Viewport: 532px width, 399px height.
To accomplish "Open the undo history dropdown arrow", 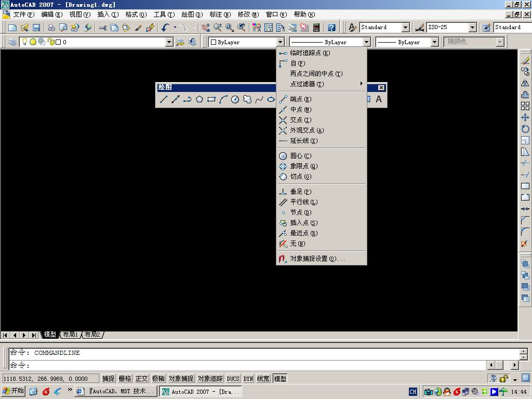I will tap(175, 28).
